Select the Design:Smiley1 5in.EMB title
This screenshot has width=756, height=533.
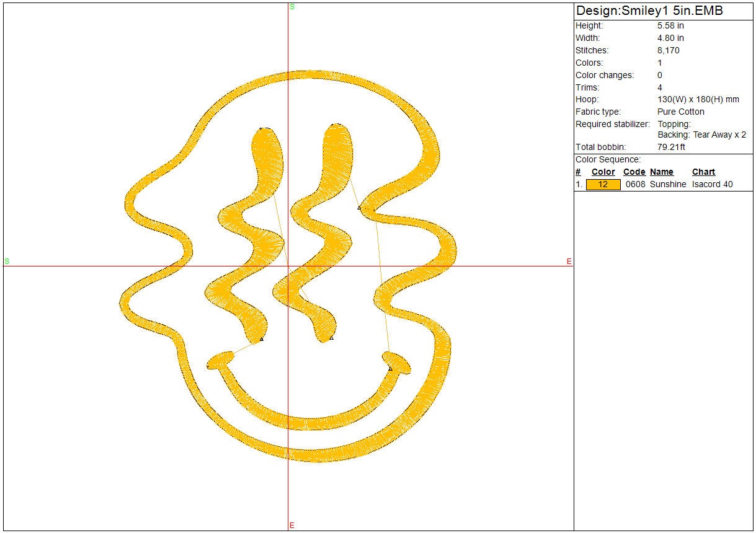coord(649,11)
